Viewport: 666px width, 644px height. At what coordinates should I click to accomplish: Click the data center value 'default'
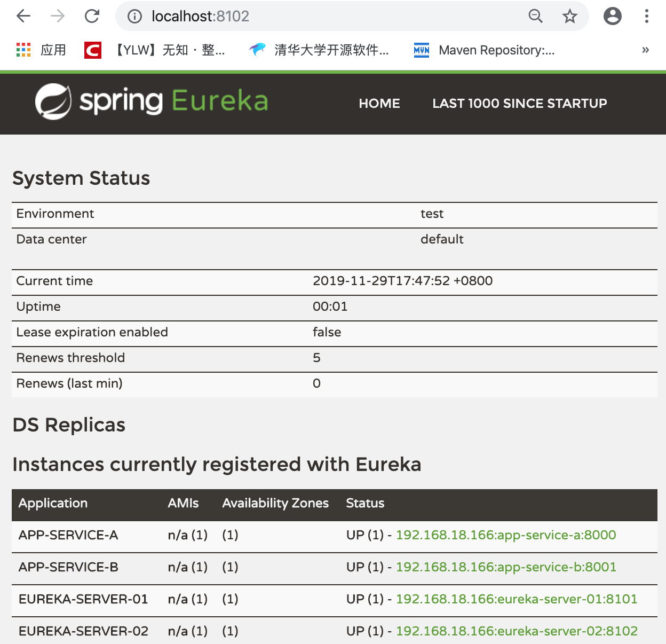[442, 239]
